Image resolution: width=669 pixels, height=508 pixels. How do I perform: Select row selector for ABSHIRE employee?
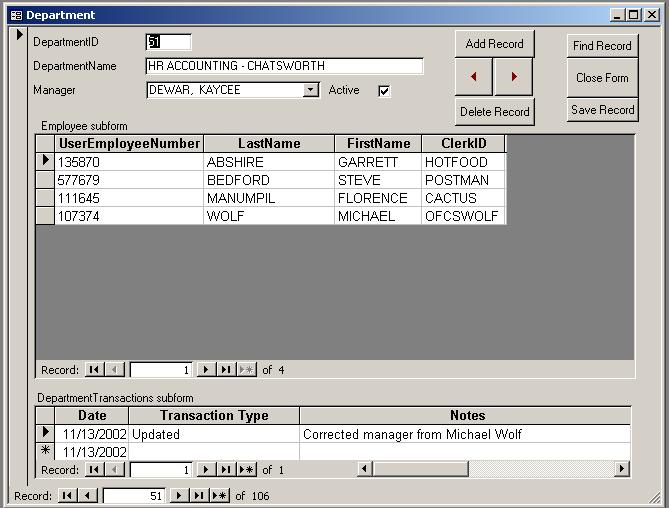[x=45, y=162]
